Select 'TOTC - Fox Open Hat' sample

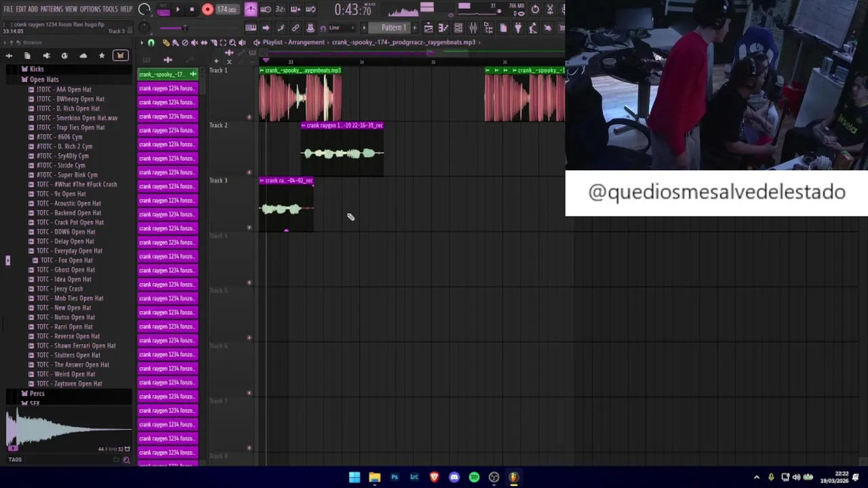[x=66, y=260]
